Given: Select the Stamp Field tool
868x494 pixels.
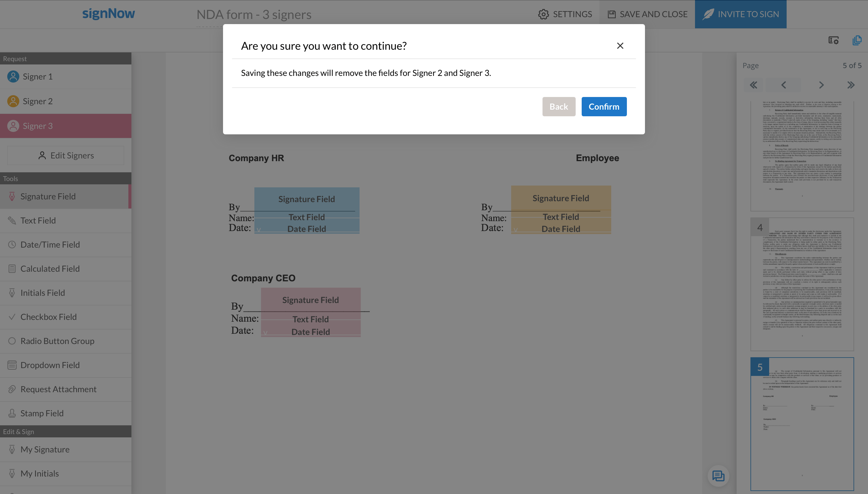Looking at the screenshot, I should (42, 413).
